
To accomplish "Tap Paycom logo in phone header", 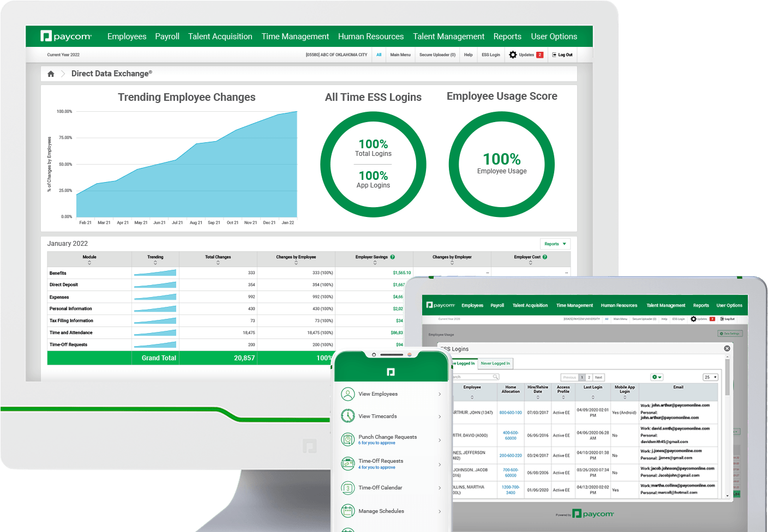I will (391, 372).
